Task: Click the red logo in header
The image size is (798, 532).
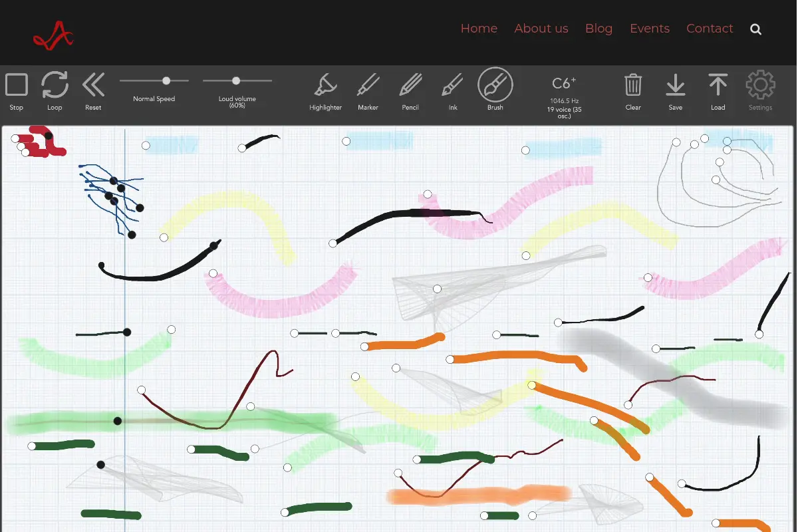Action: tap(53, 35)
